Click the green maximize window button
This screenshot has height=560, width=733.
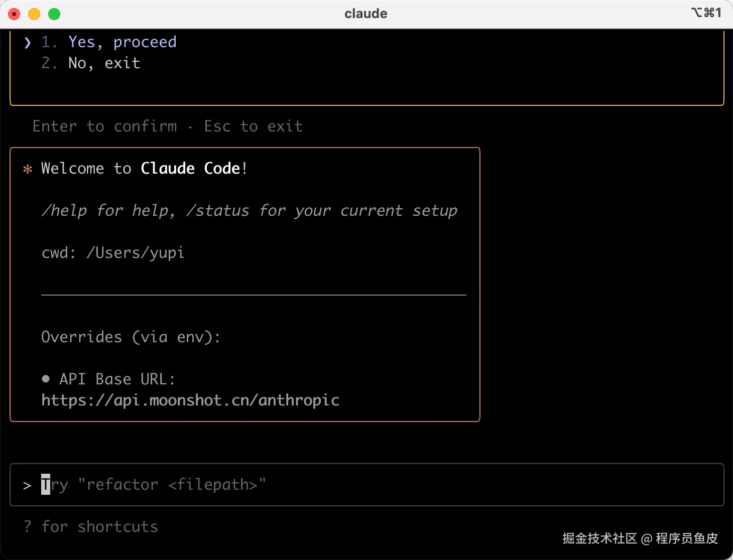pos(54,14)
